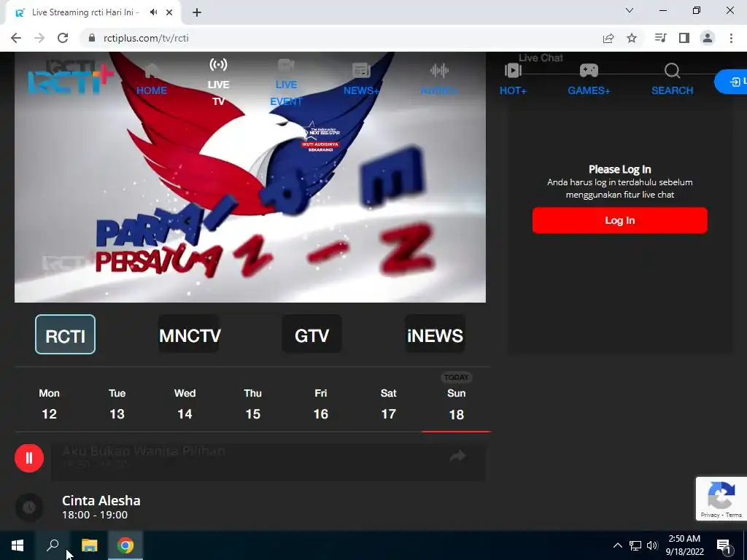Open NEWS+ section

pyautogui.click(x=361, y=80)
